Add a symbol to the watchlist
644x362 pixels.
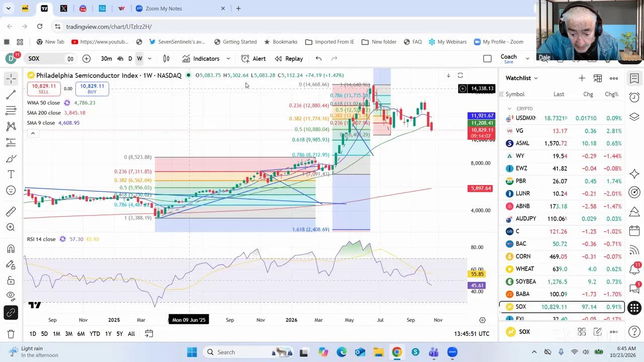pyautogui.click(x=582, y=78)
